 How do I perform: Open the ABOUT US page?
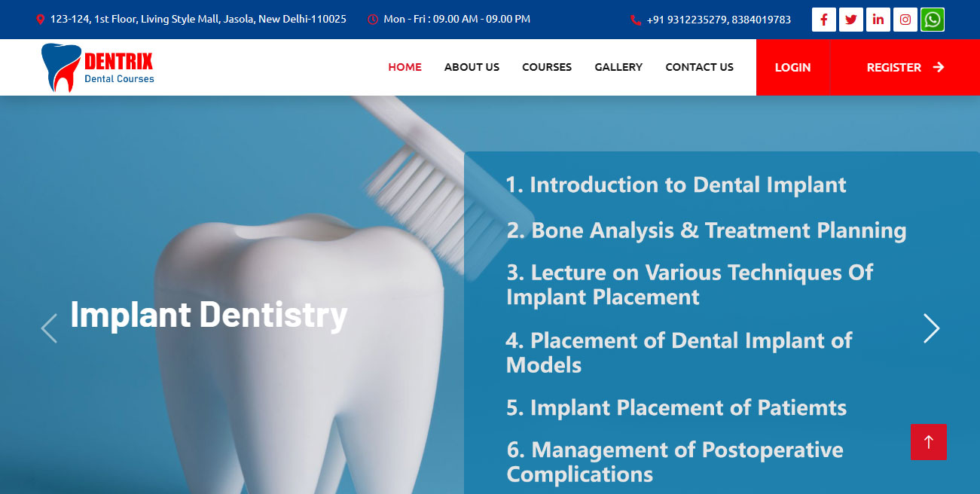point(472,67)
